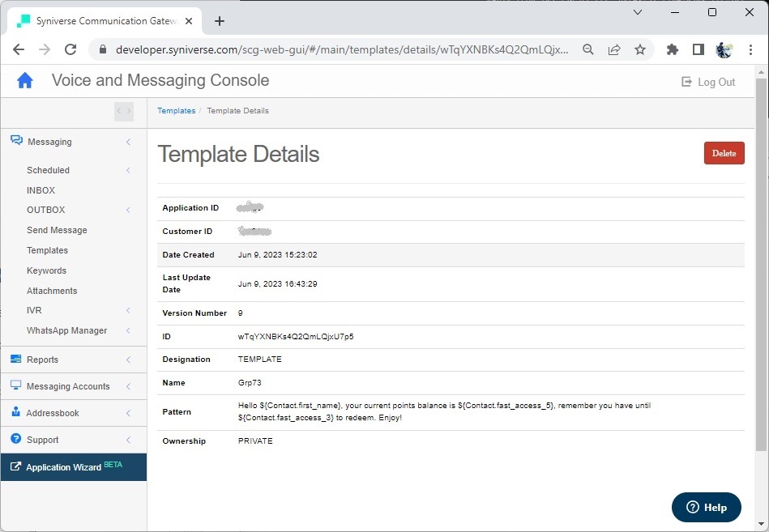769x532 pixels.
Task: Expand the Support menu chevron
Action: click(129, 440)
